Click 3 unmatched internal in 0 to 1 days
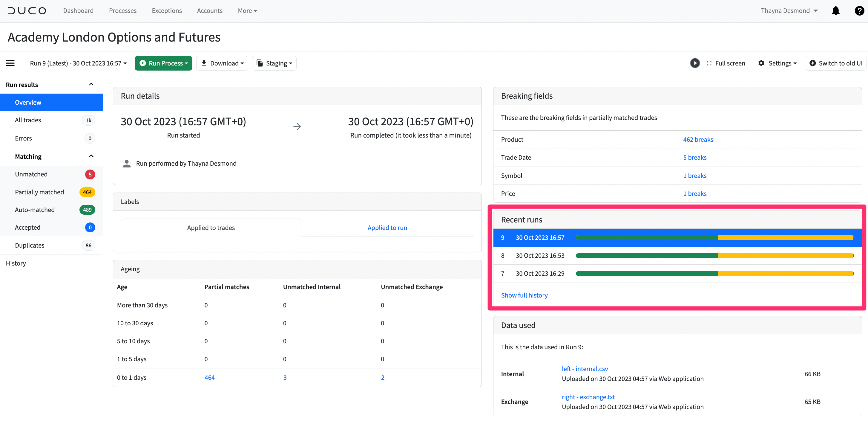 tap(285, 377)
